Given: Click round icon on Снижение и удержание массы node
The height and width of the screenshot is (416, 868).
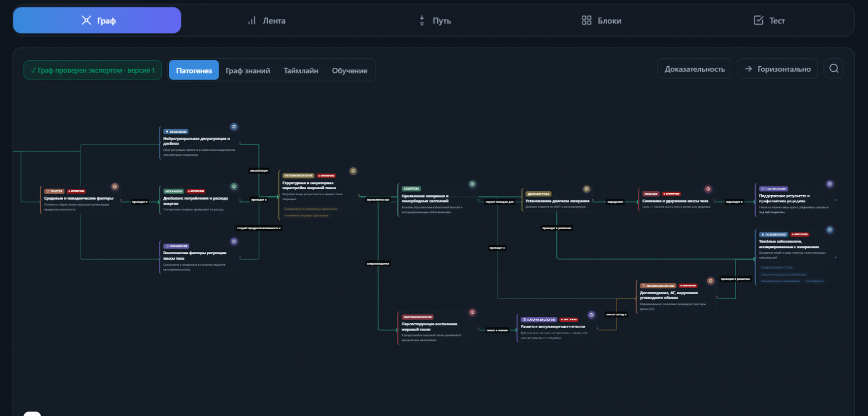Looking at the screenshot, I should 708,189.
